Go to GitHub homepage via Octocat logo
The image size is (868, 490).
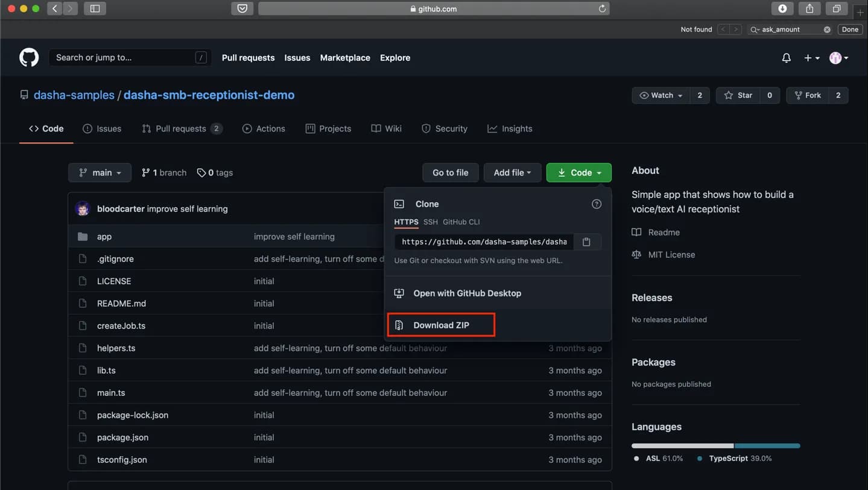pos(29,57)
